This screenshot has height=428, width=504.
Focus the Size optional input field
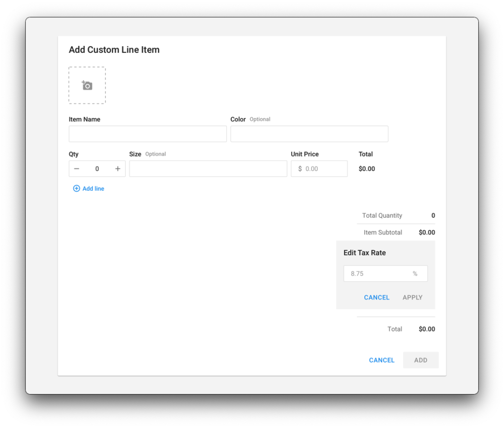coord(208,169)
